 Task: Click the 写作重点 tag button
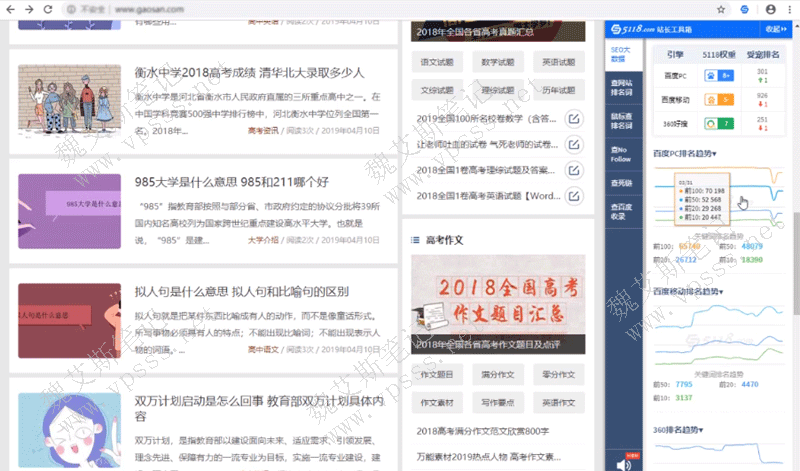click(x=497, y=403)
